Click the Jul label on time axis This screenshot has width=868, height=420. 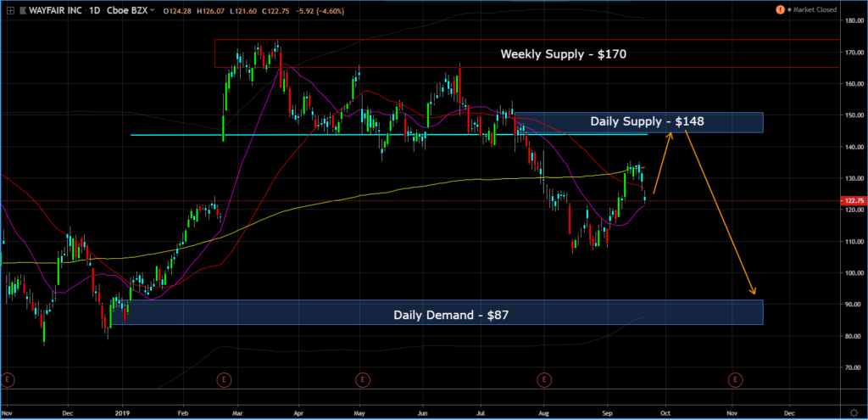coord(480,413)
